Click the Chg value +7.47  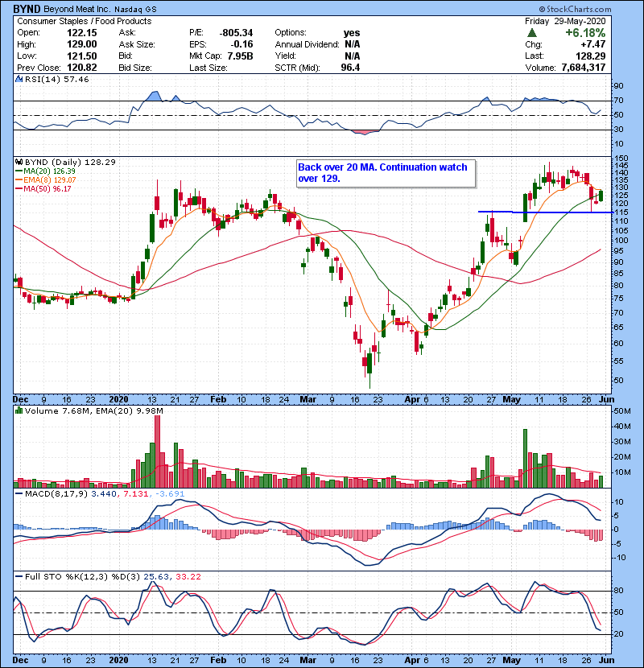click(x=592, y=44)
